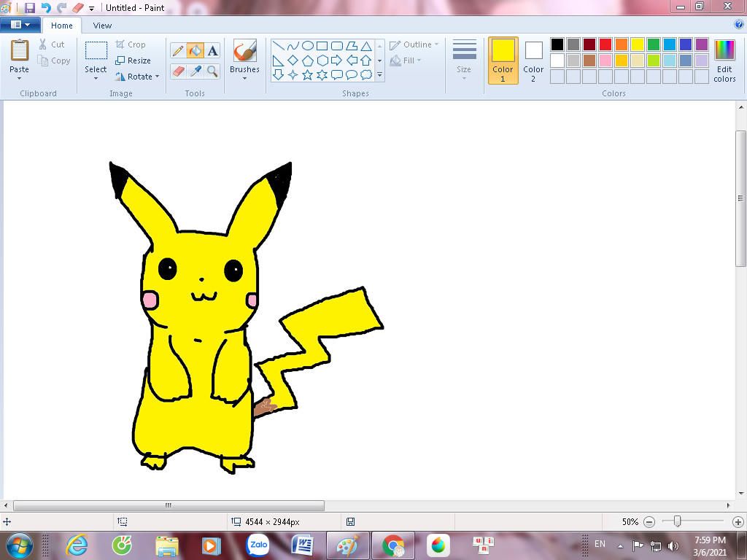Click the vertical scrollbar thumb
747x560 pixels.
click(x=741, y=198)
